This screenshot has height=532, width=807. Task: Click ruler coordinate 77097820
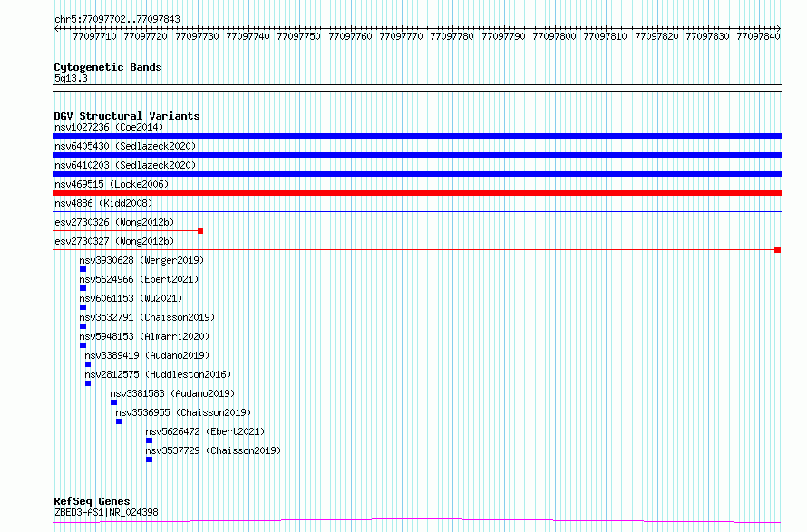click(x=657, y=36)
